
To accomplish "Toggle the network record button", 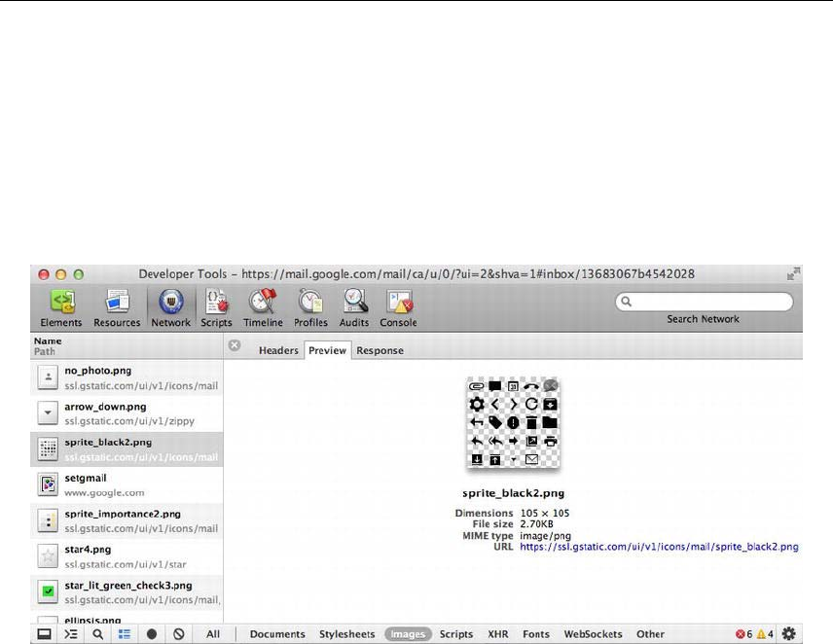I will click(152, 634).
